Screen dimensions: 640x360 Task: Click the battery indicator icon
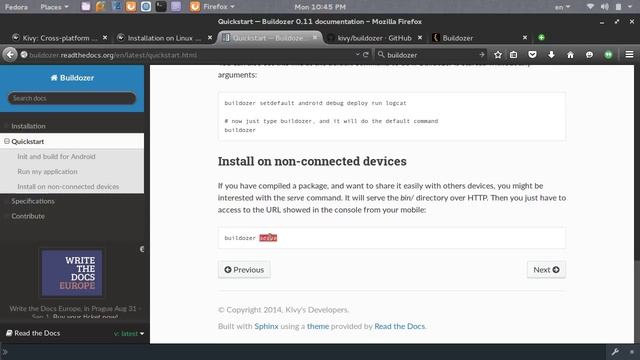click(x=618, y=7)
